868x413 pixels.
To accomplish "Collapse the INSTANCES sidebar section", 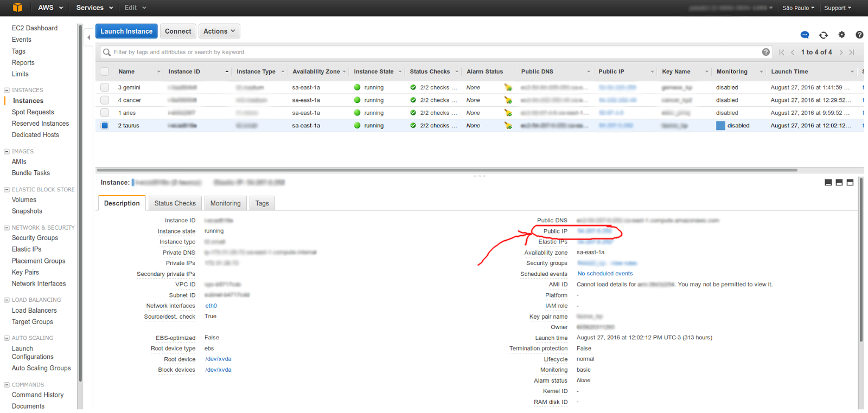I will pos(7,91).
